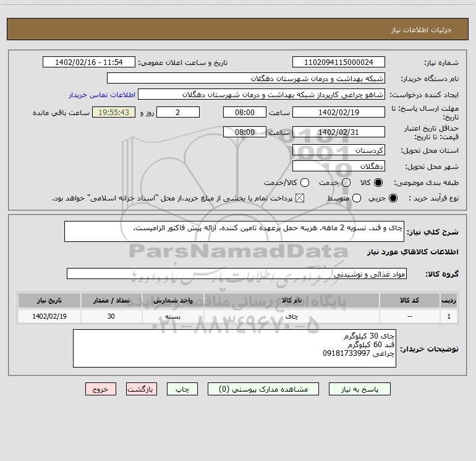Select the کالا/خدمت radio option

pos(305,183)
